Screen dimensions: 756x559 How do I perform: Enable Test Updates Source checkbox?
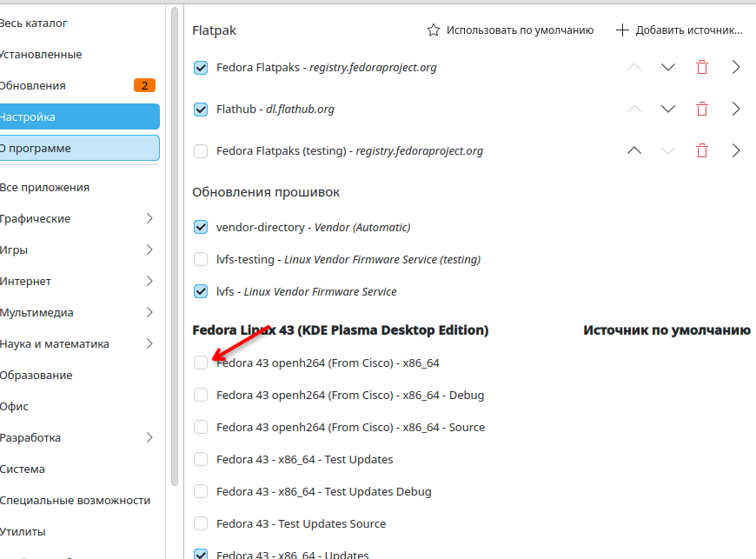click(x=201, y=524)
